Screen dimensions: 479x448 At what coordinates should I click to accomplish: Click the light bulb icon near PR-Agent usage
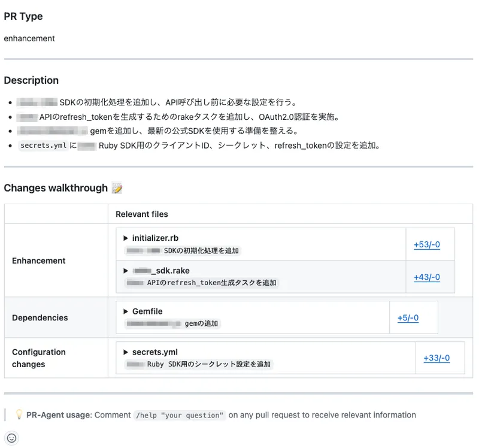[x=19, y=414]
